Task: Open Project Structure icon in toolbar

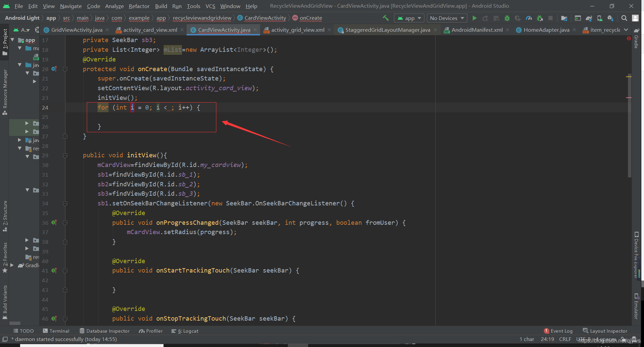Action: [x=564, y=18]
